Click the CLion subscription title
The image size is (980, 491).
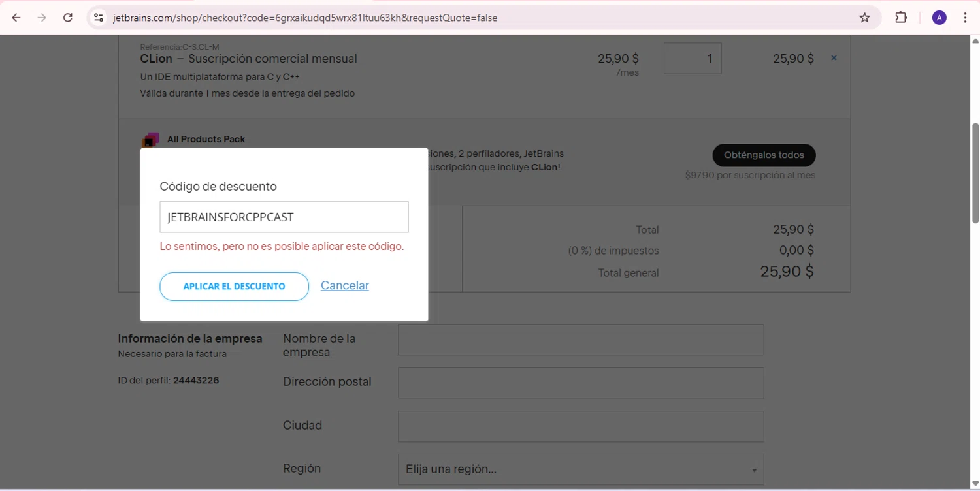[x=249, y=59]
